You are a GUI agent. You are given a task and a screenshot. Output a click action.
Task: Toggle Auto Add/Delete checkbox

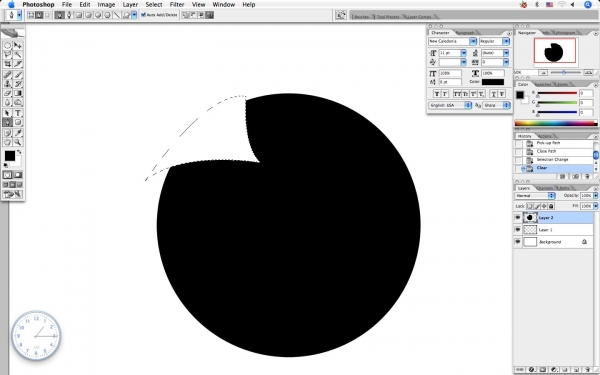pos(143,15)
